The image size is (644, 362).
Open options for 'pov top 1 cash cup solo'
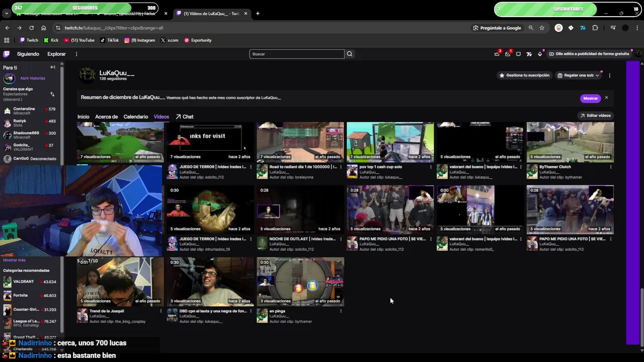coord(431,166)
